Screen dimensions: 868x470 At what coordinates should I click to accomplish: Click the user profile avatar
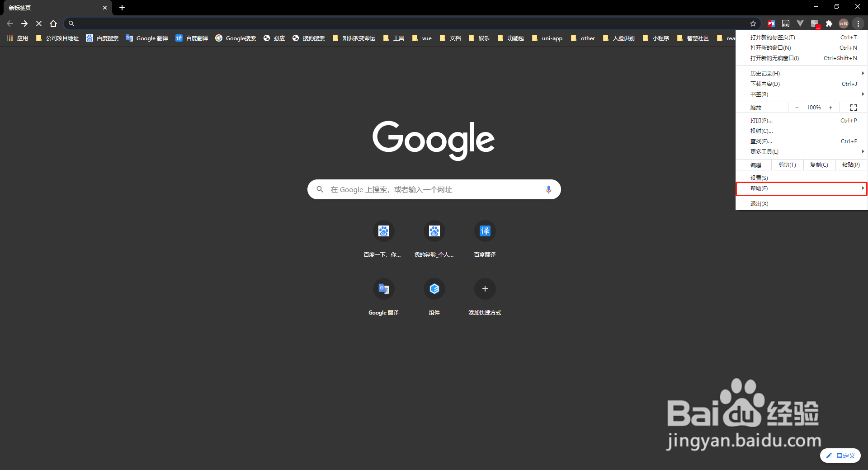click(x=844, y=23)
